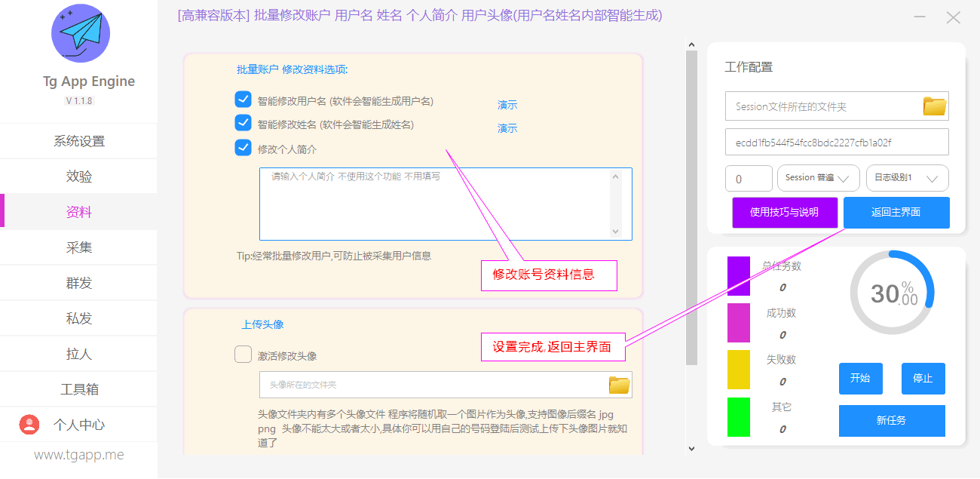Click the 演示 link beside username option
The width and height of the screenshot is (980, 479).
click(507, 105)
